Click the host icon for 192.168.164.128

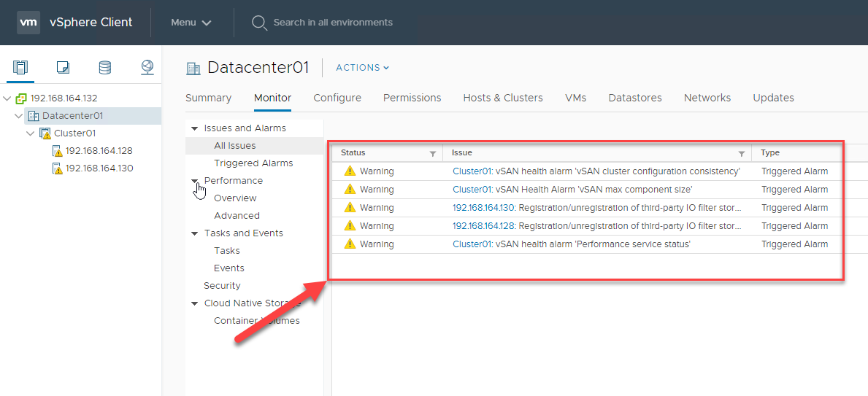point(57,151)
